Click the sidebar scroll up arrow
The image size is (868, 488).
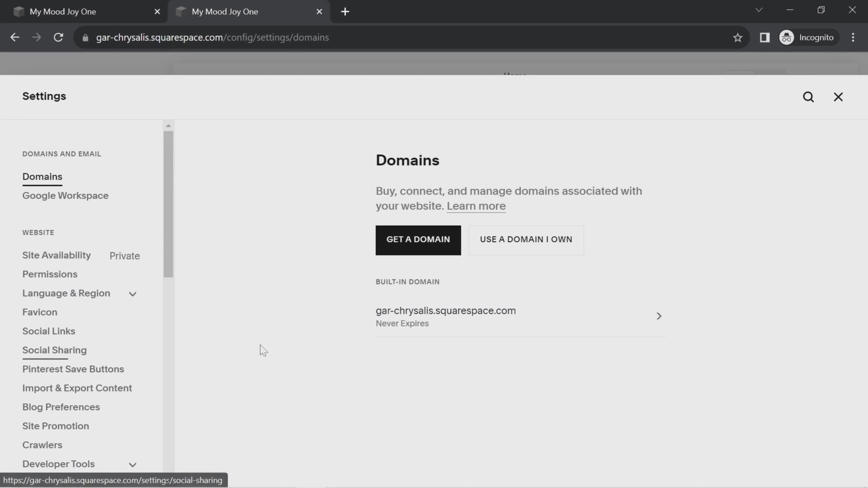click(168, 126)
